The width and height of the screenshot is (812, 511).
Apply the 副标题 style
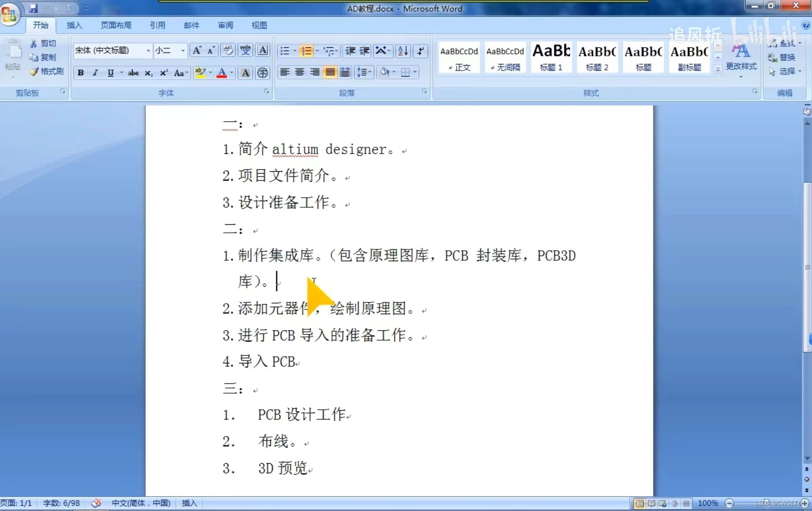coord(689,57)
